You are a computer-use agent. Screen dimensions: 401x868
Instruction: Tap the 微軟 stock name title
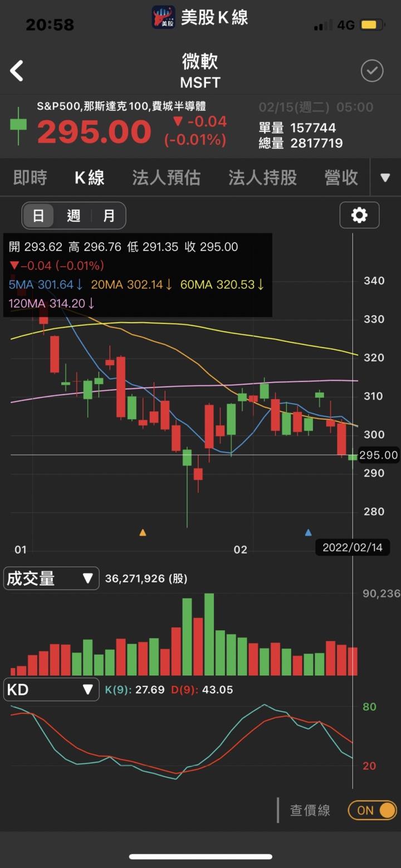tap(200, 61)
